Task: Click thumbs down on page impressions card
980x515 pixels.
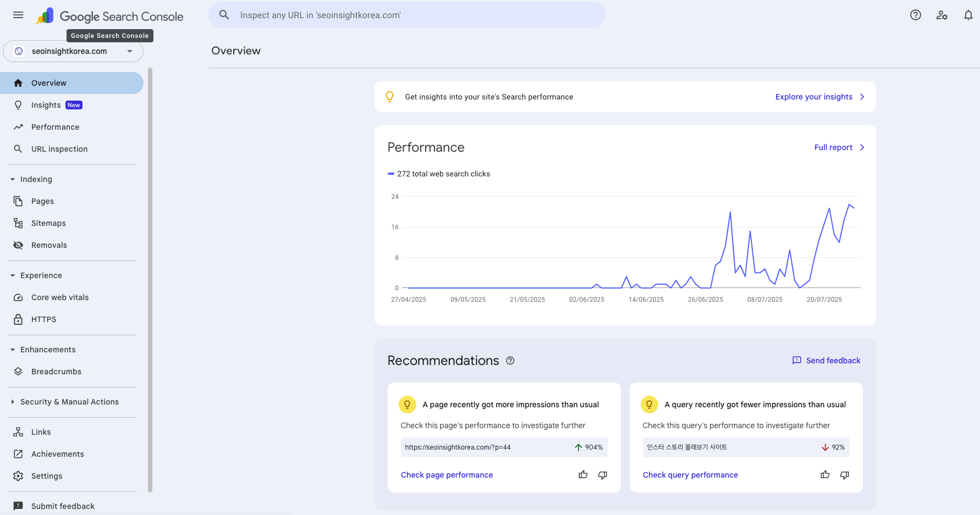Action: (x=603, y=474)
